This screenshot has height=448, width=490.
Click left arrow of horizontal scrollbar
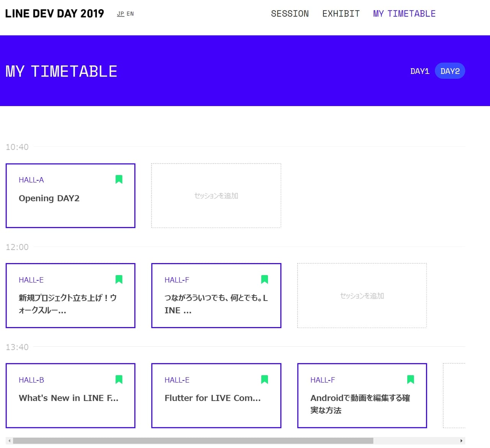point(9,441)
